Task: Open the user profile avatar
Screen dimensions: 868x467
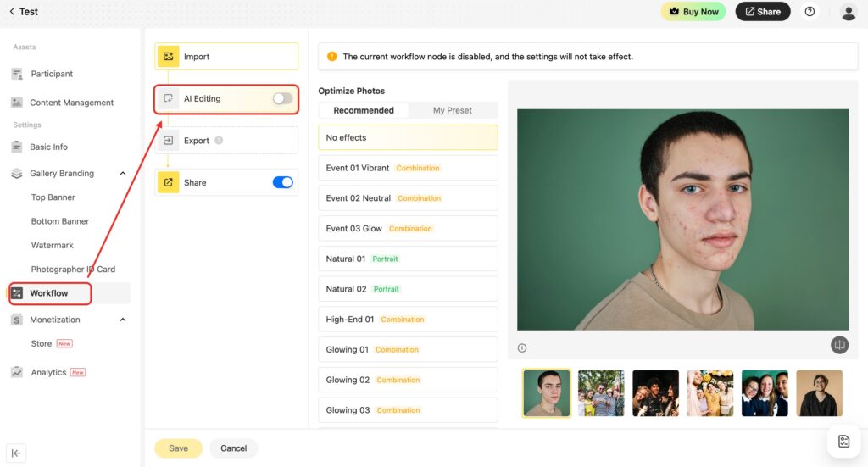Action: click(848, 12)
